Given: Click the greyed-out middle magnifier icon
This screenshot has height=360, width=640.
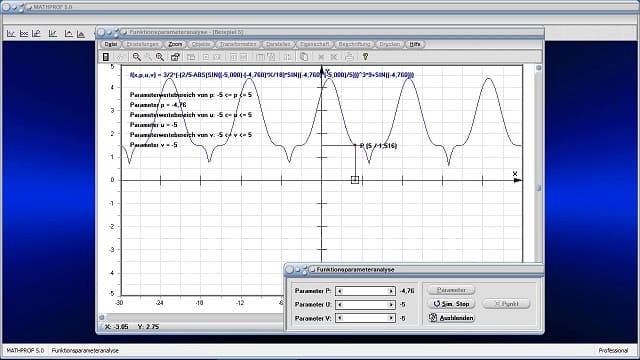Looking at the screenshot, I should point(149,57).
